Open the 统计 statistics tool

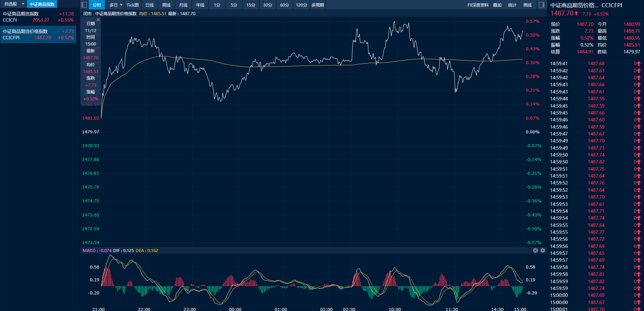pos(512,5)
